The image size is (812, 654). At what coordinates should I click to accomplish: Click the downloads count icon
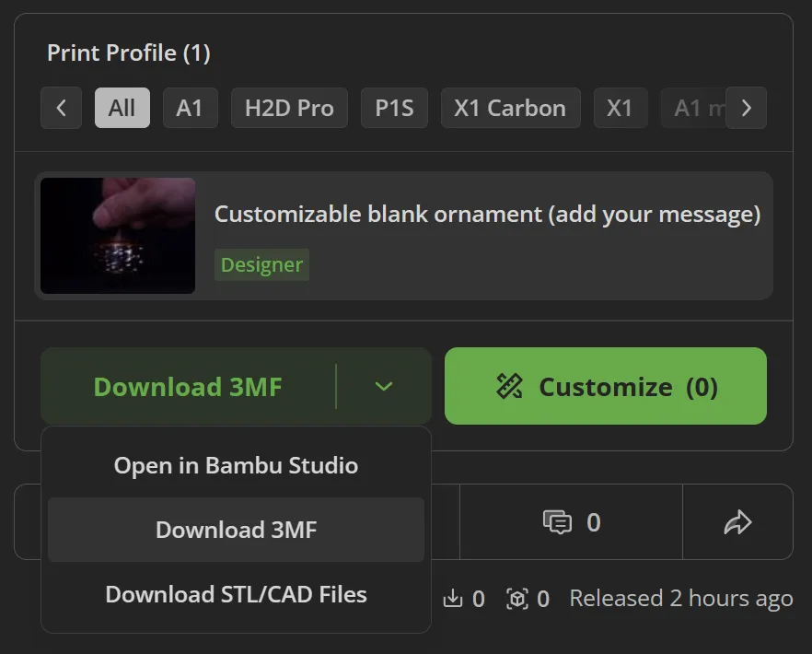(x=453, y=598)
